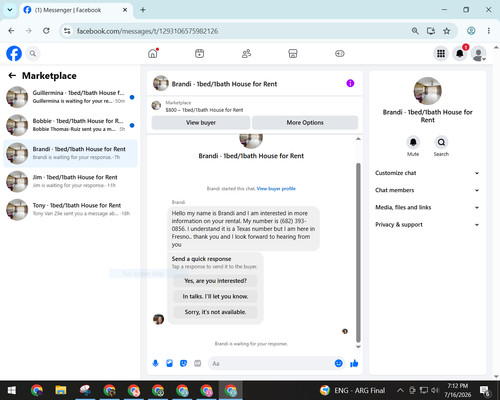
Task: Open the Reels video icon
Action: (200, 53)
